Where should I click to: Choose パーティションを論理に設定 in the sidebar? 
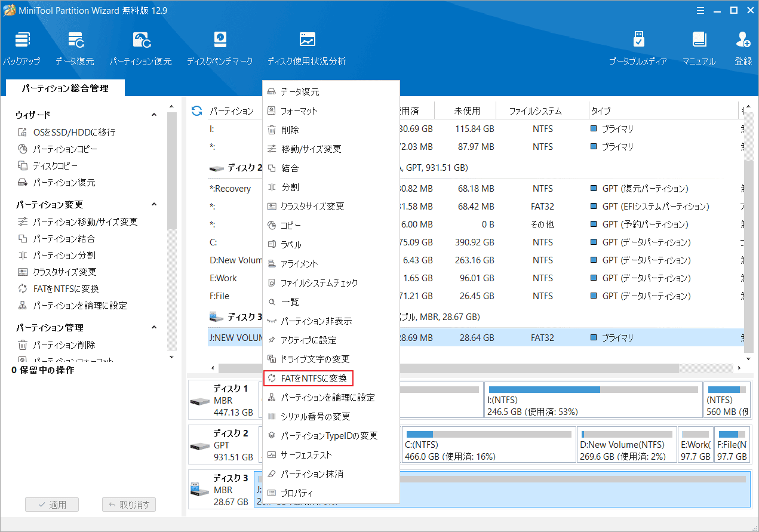pyautogui.click(x=72, y=305)
